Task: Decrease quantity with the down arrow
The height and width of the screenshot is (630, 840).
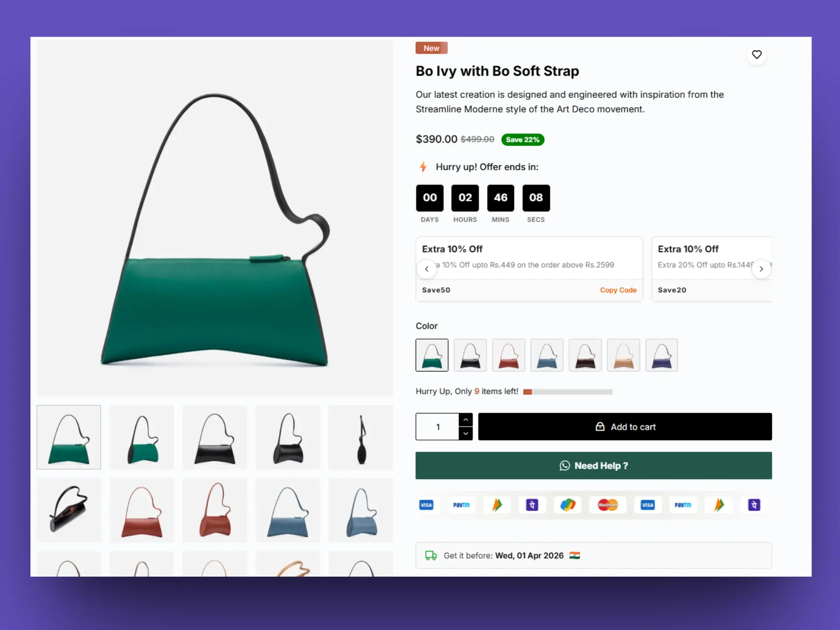Action: pos(465,434)
